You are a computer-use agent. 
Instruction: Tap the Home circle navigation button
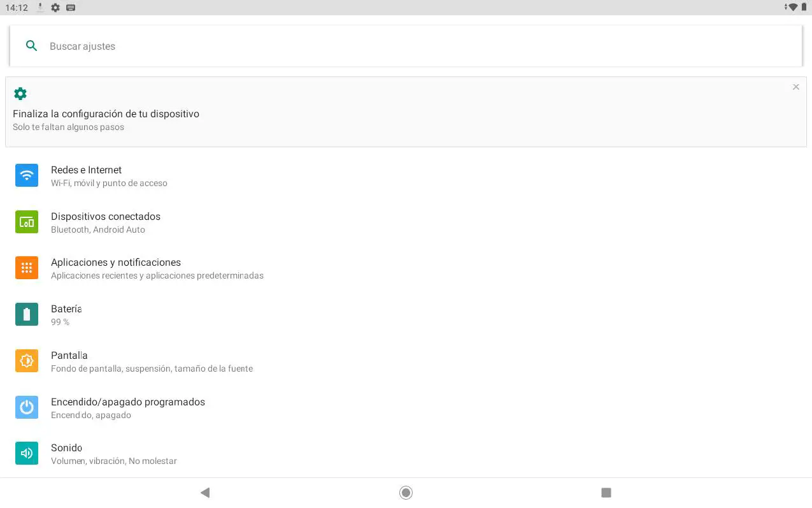tap(406, 493)
